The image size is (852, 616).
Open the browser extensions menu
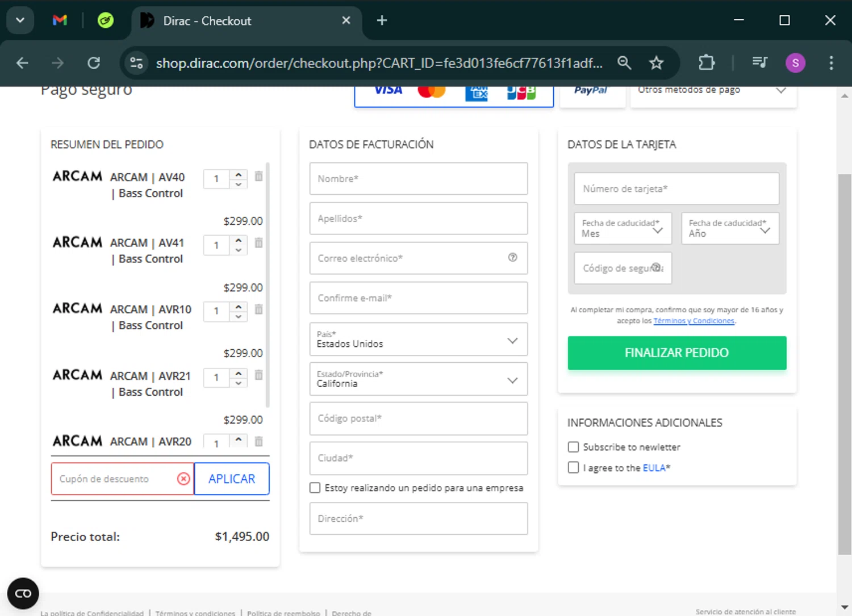click(706, 62)
